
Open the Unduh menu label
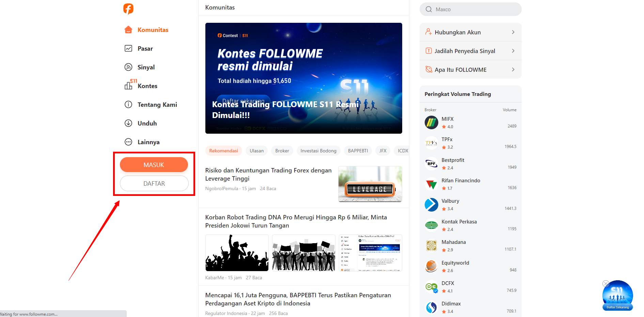[x=147, y=123]
